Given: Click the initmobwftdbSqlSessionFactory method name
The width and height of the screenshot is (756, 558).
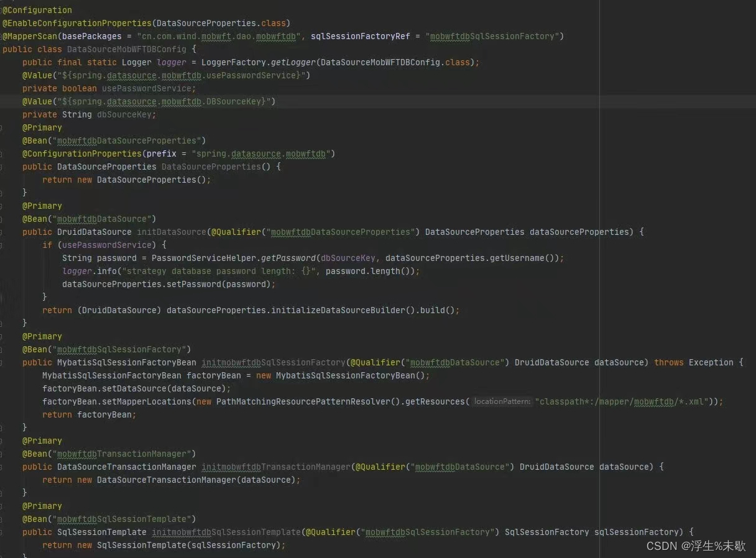Looking at the screenshot, I should pyautogui.click(x=274, y=362).
